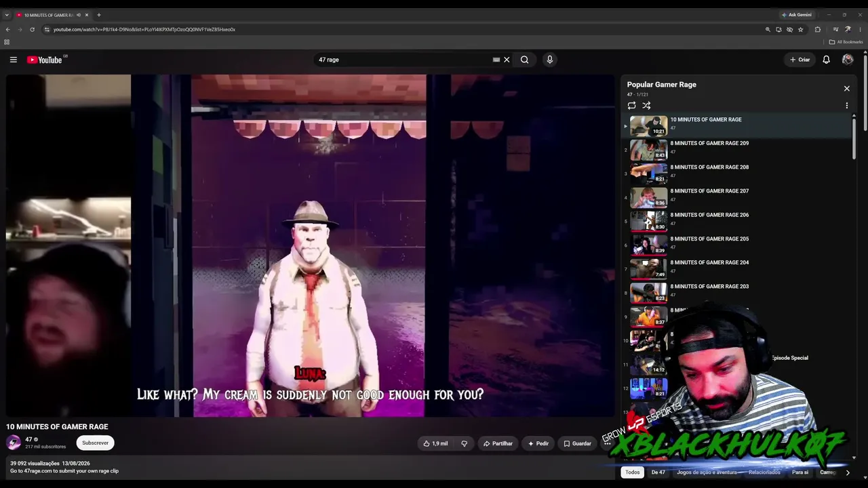
Task: Open channel 47 avatar below the video
Action: 14,443
